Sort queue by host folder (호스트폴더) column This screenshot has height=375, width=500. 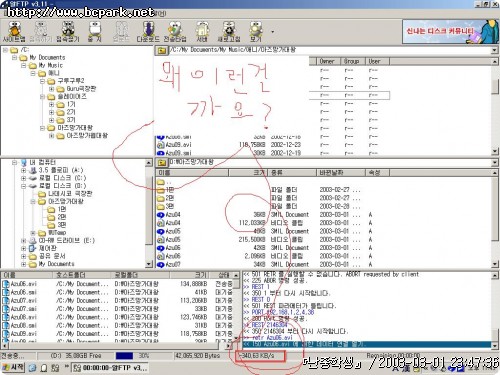point(82,275)
